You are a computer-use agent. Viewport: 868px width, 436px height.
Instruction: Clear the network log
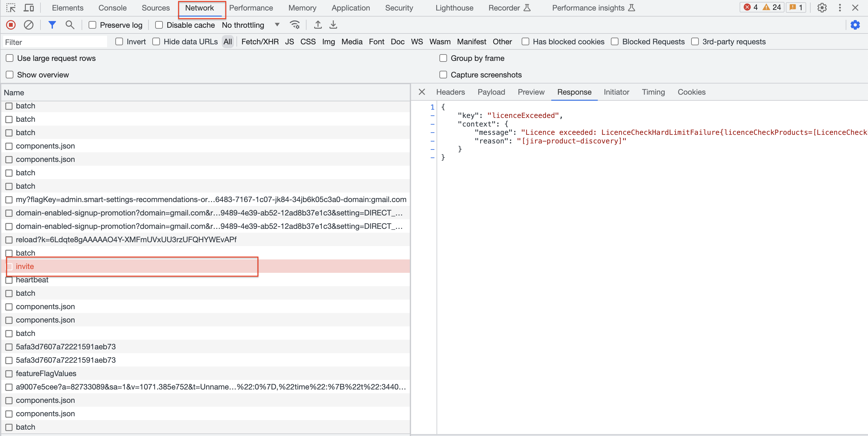tap(29, 25)
